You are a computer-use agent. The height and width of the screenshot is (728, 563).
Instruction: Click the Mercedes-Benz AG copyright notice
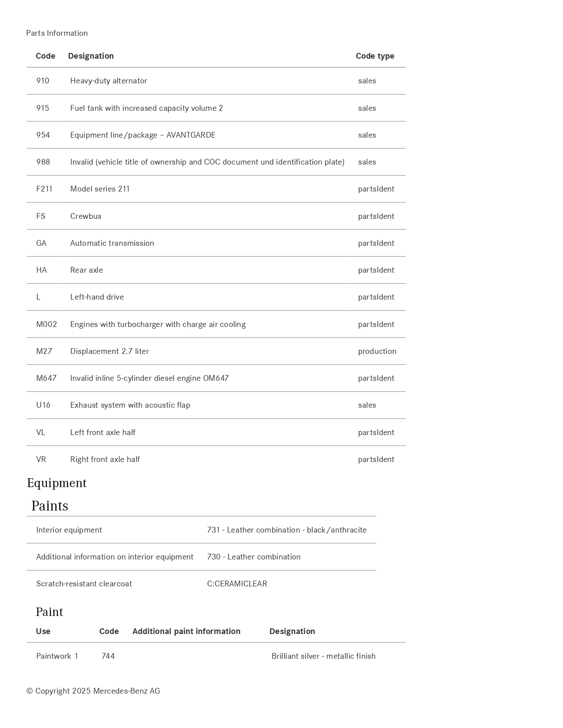(x=93, y=691)
